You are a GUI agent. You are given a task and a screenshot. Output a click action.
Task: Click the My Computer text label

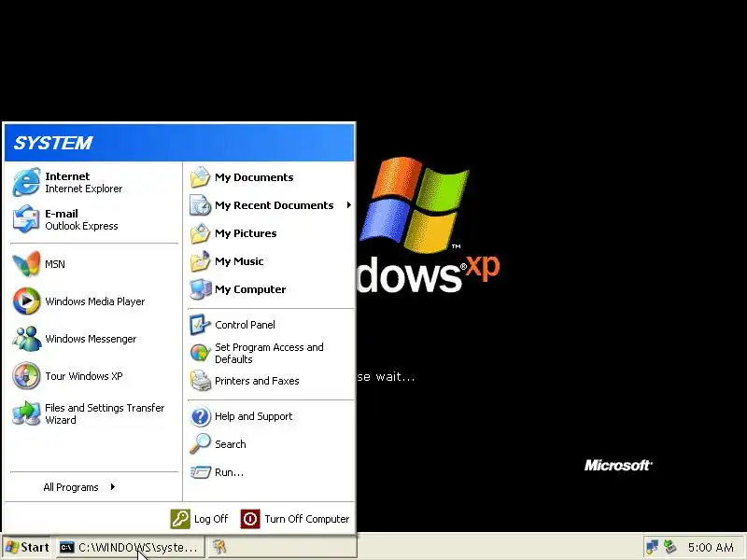click(x=250, y=289)
